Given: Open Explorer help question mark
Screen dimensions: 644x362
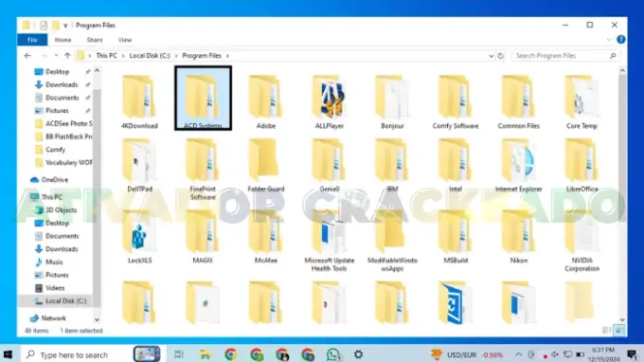Looking at the screenshot, I should tap(621, 40).
